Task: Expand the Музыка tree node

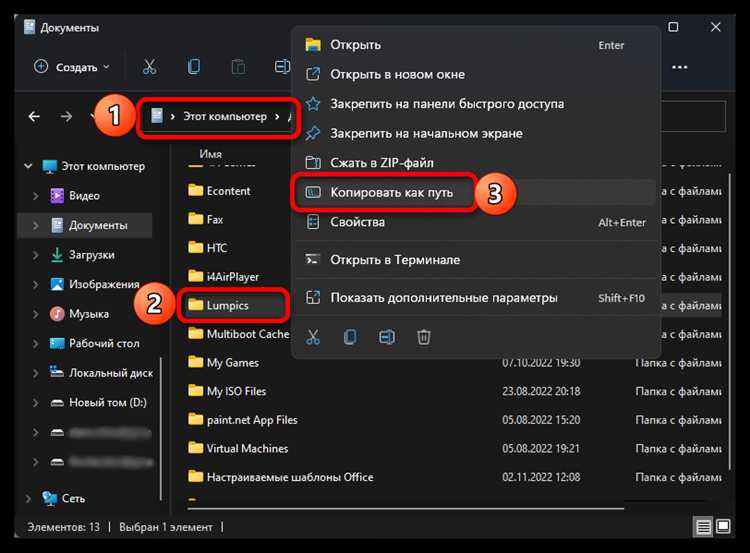Action: [x=35, y=314]
